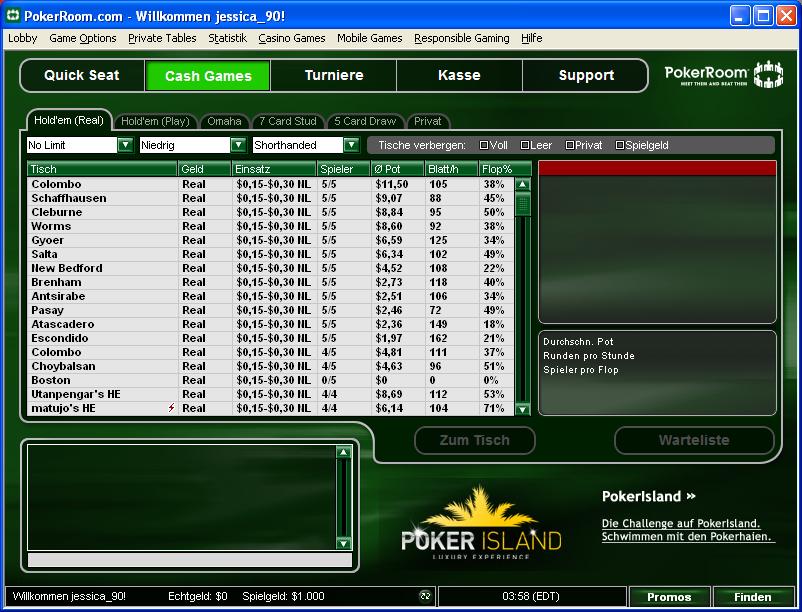Click the Quick Seat button
Image resolution: width=802 pixels, height=612 pixels.
[82, 75]
